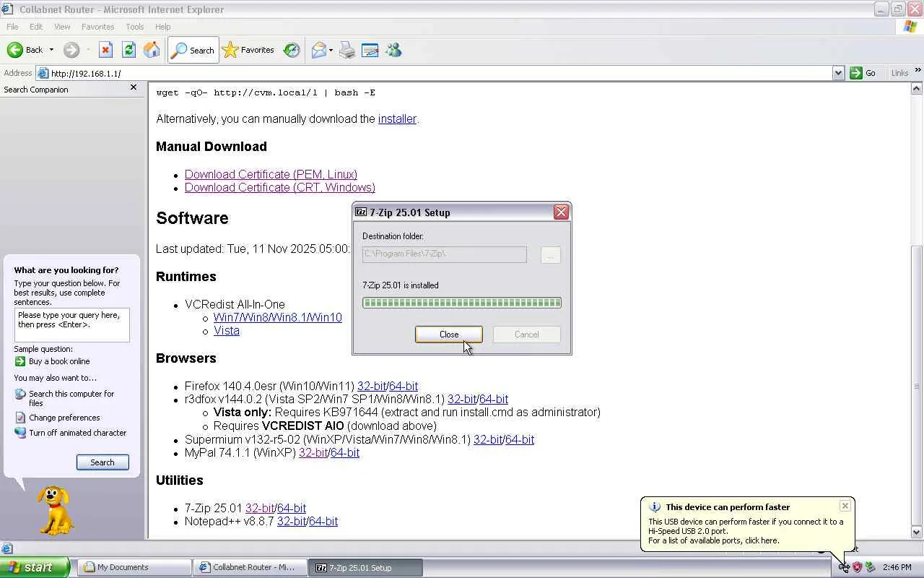The height and width of the screenshot is (578, 924).
Task: Download 7-Zip 25.01 64-bit
Action: pyautogui.click(x=292, y=508)
